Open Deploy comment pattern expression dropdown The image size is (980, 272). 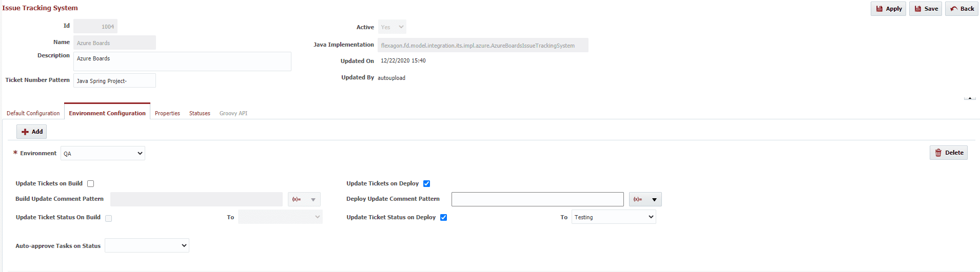[645, 199]
